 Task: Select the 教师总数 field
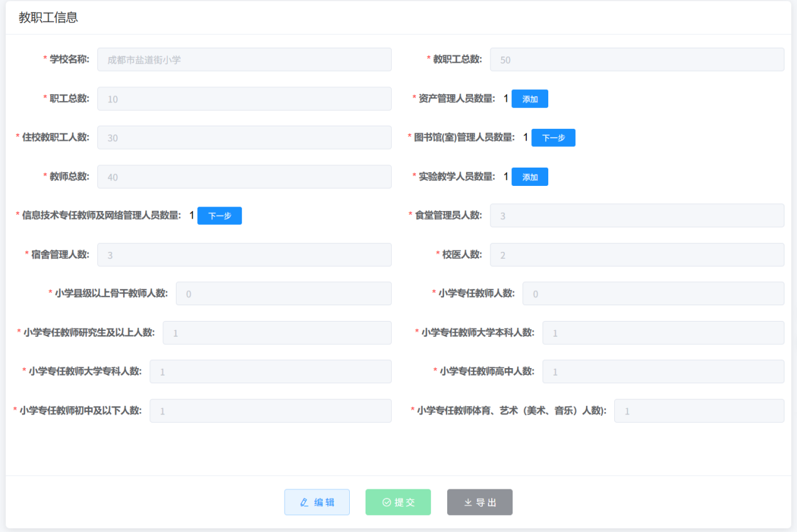244,177
